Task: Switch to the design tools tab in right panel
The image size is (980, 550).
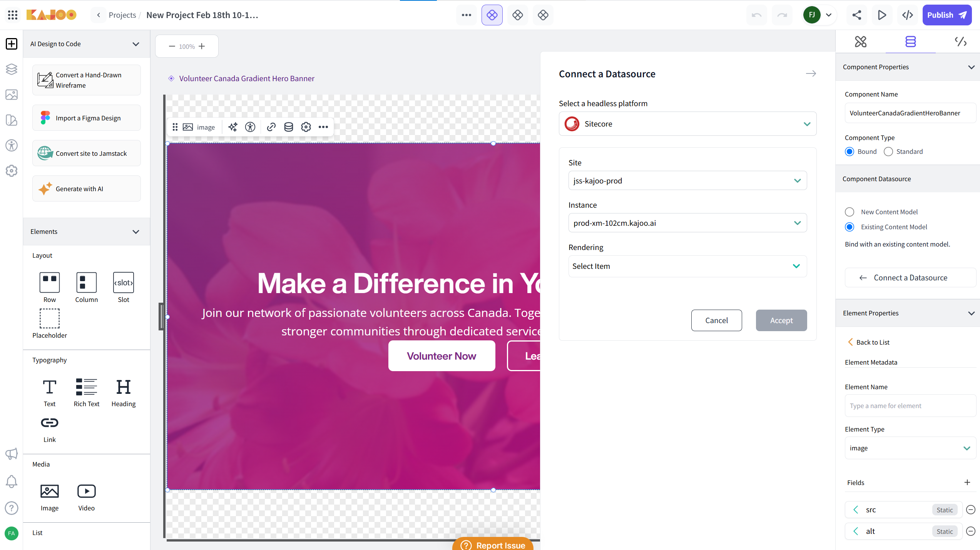Action: tap(860, 42)
